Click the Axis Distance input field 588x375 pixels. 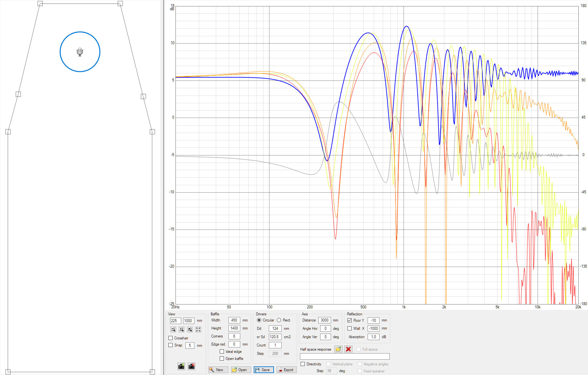[x=325, y=320]
